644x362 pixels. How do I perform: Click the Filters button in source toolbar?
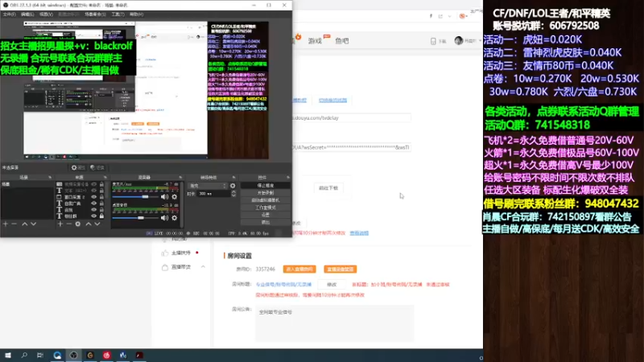[x=97, y=167]
